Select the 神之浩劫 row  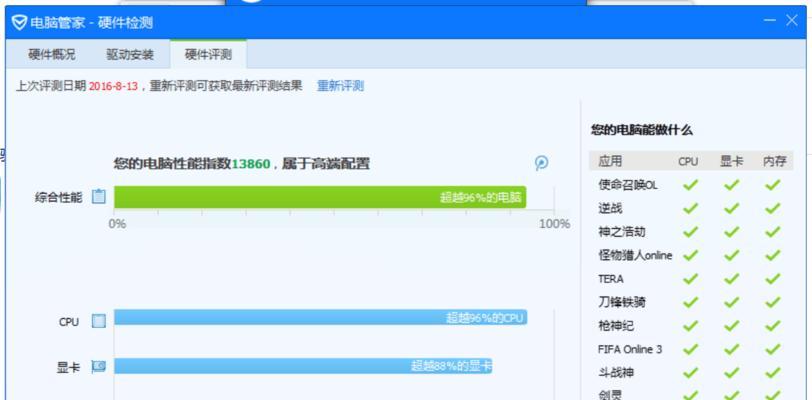[691, 232]
